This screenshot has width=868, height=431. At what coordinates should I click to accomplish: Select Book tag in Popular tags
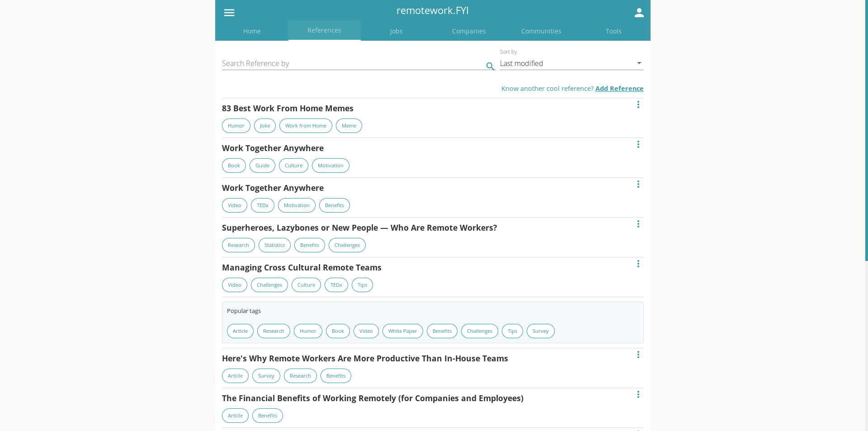pos(338,331)
